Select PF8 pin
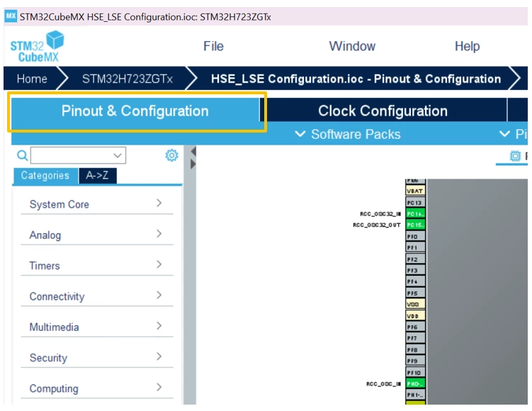 pos(415,350)
